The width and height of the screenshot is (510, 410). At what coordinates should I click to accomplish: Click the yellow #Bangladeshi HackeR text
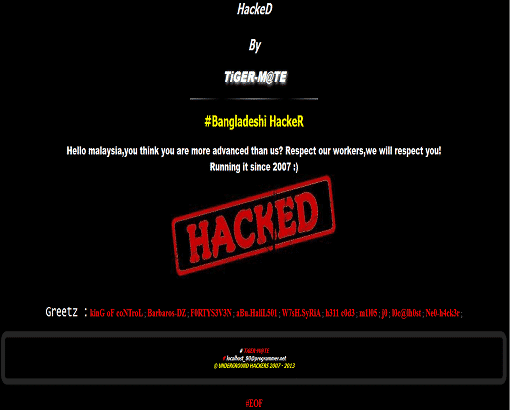pos(254,121)
